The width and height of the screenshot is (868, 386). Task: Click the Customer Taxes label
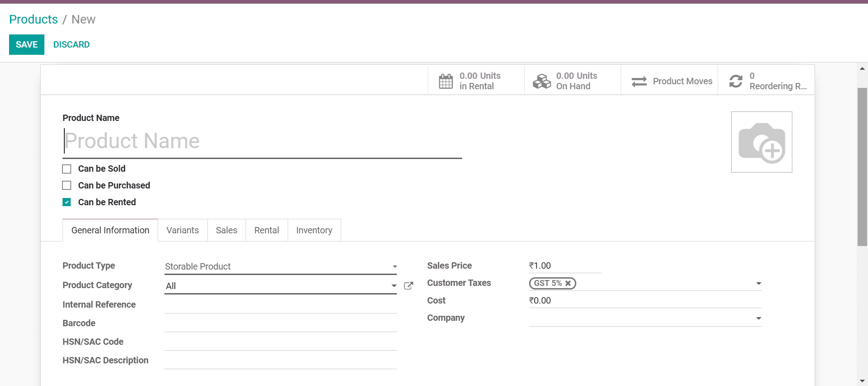(x=459, y=283)
